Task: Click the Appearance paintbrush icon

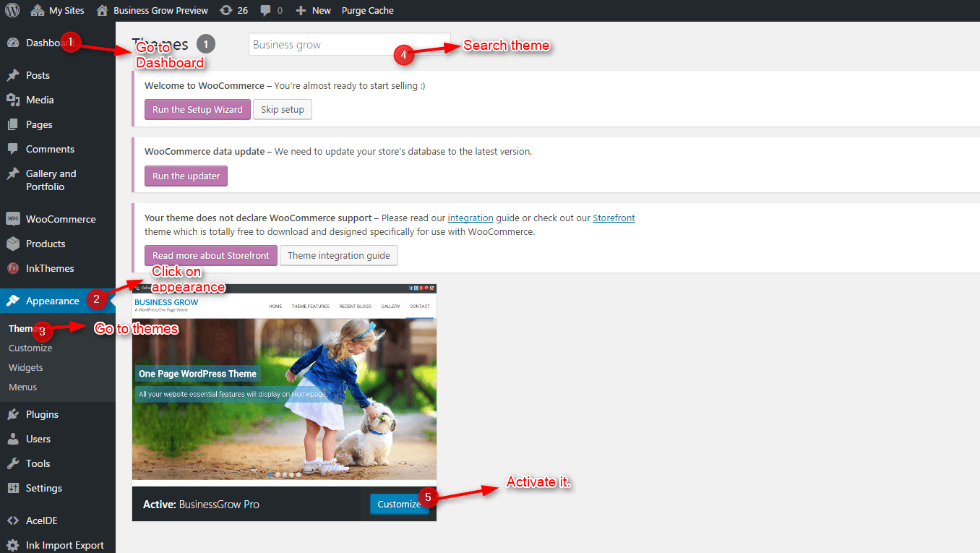Action: pos(13,301)
